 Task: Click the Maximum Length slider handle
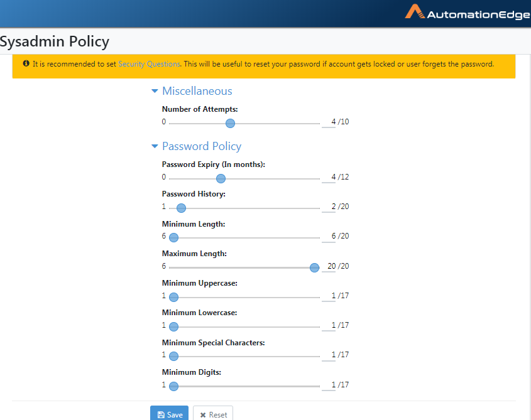315,267
